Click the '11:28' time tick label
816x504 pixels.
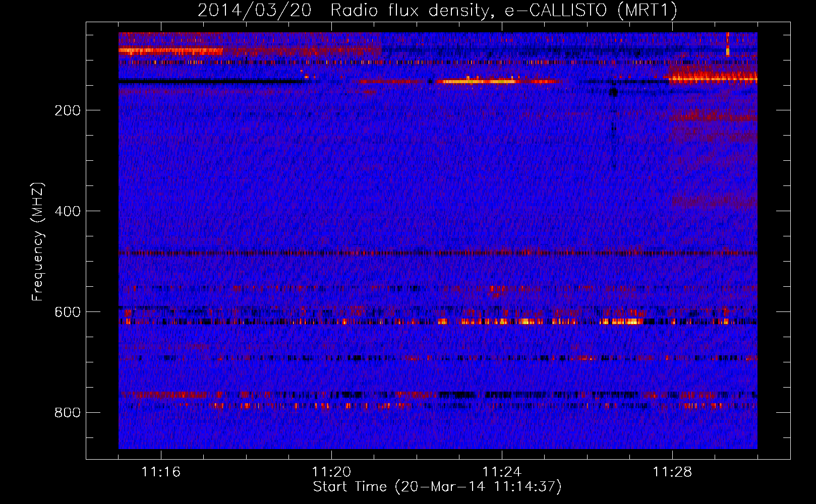(x=672, y=472)
